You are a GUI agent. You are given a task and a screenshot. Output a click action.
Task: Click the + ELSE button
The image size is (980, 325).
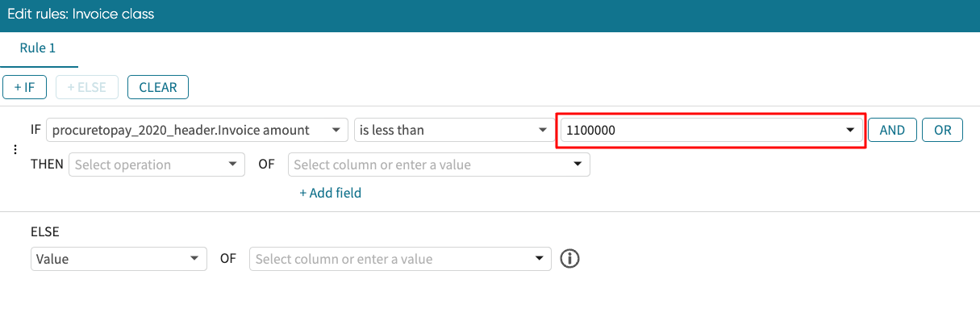[87, 87]
